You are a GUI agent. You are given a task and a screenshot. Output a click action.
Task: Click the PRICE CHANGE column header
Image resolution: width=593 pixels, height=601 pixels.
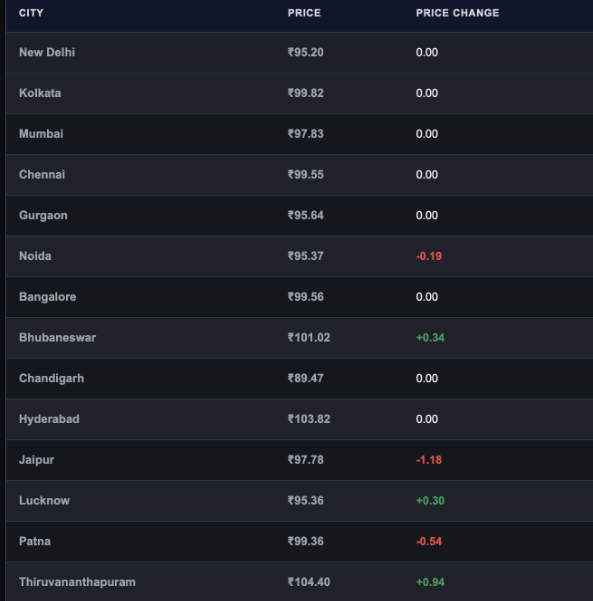457,13
